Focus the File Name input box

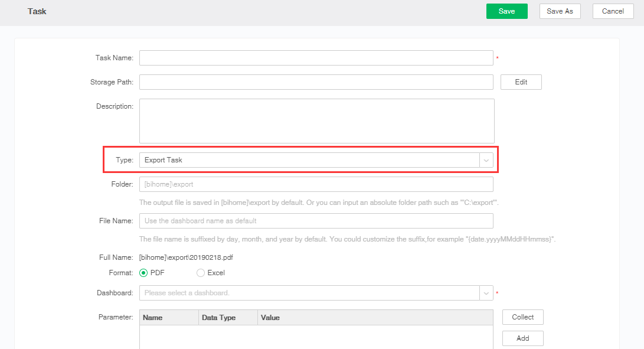click(316, 221)
